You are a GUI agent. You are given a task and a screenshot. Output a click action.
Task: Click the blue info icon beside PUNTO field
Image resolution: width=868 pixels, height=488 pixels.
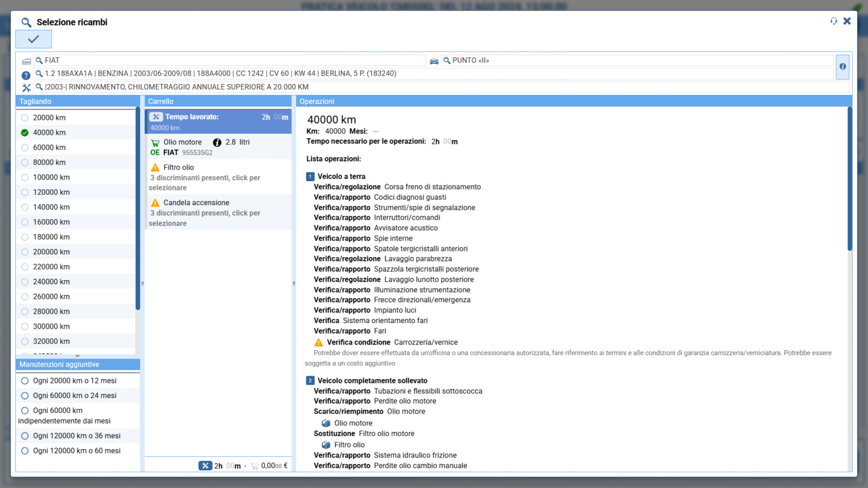tap(842, 67)
